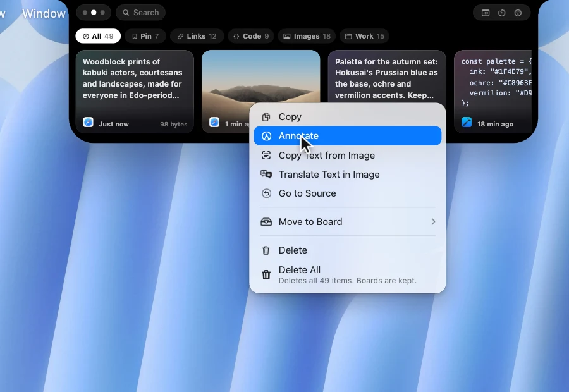Viewport: 569px width, 392px height.
Task: Choose Delete All from the context menu
Action: (347, 275)
